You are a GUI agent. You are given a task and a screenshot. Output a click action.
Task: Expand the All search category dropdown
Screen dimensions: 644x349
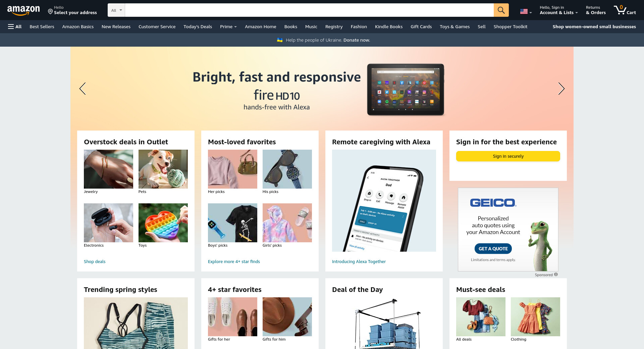click(116, 10)
